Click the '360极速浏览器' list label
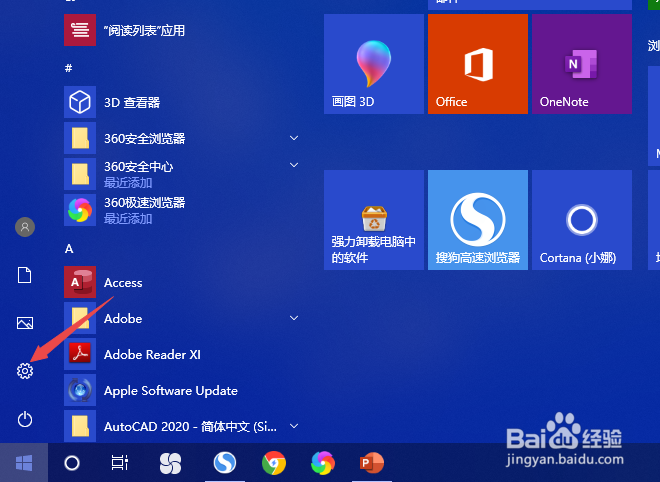This screenshot has width=660, height=482. pos(144,202)
